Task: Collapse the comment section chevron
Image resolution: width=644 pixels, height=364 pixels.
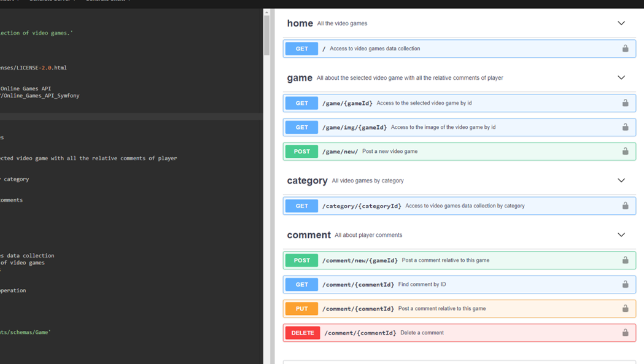Action: [621, 234]
